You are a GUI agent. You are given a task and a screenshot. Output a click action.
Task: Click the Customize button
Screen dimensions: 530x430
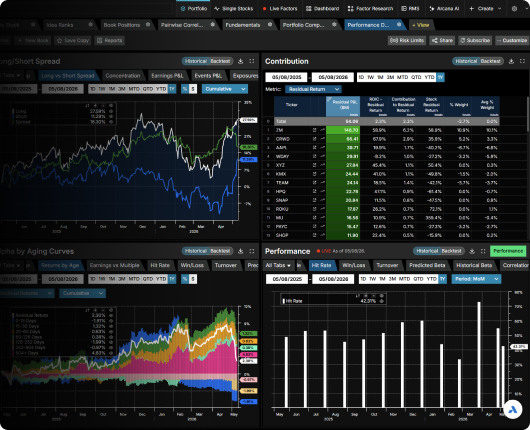[x=512, y=41]
